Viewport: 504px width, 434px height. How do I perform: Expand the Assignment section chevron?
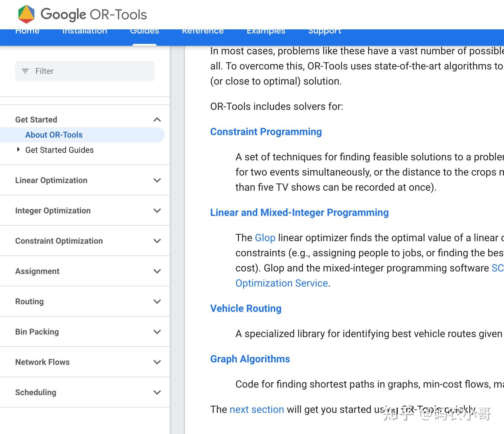(x=157, y=271)
